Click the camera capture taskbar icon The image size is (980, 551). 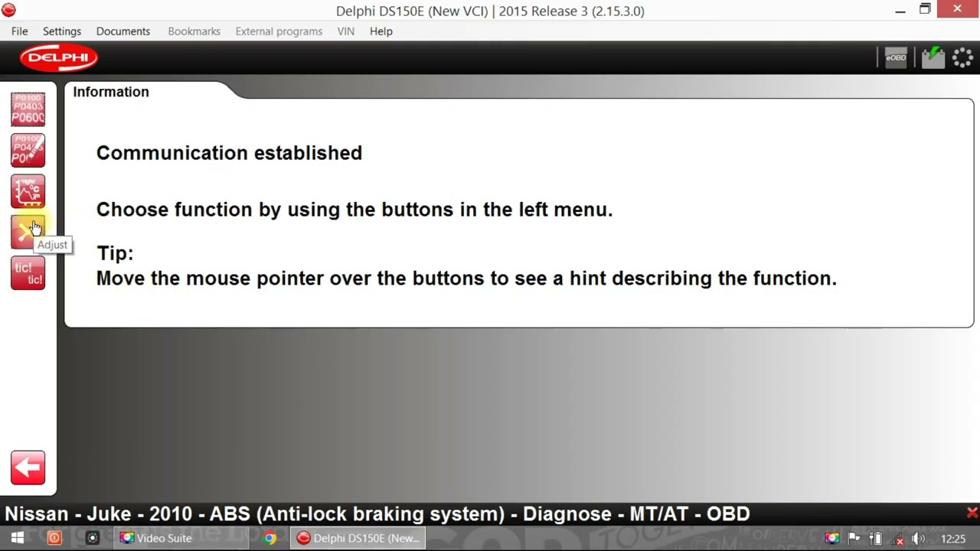[93, 538]
